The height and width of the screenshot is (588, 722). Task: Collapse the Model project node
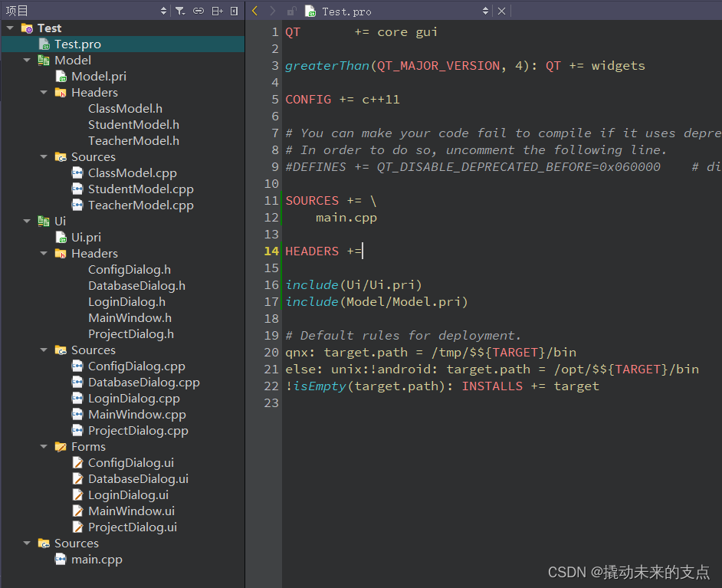point(27,60)
